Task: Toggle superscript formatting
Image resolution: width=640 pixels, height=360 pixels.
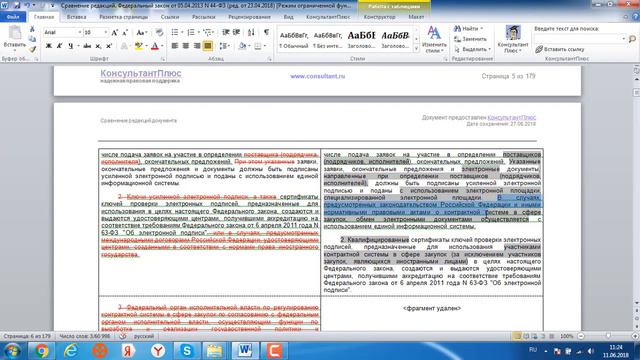Action: 109,46
